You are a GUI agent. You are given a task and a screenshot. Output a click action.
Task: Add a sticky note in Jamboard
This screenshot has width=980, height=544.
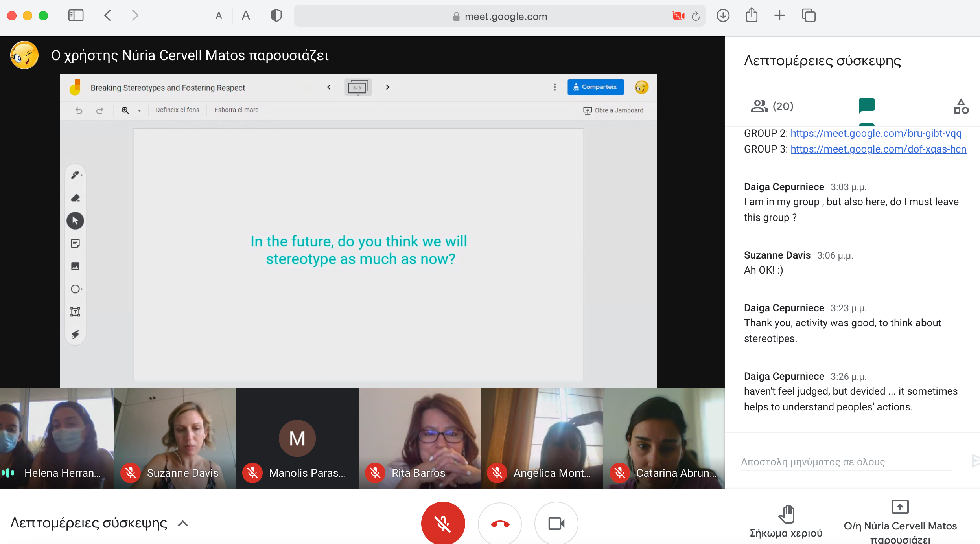pyautogui.click(x=76, y=243)
